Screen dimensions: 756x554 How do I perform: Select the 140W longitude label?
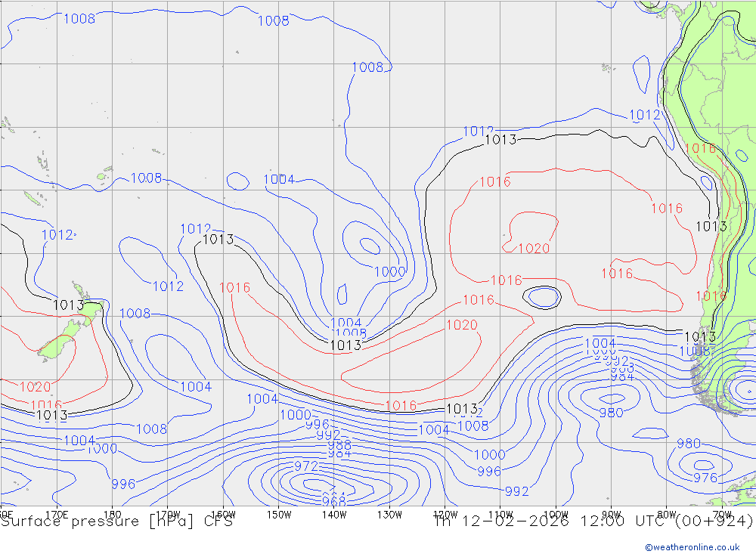point(334,515)
